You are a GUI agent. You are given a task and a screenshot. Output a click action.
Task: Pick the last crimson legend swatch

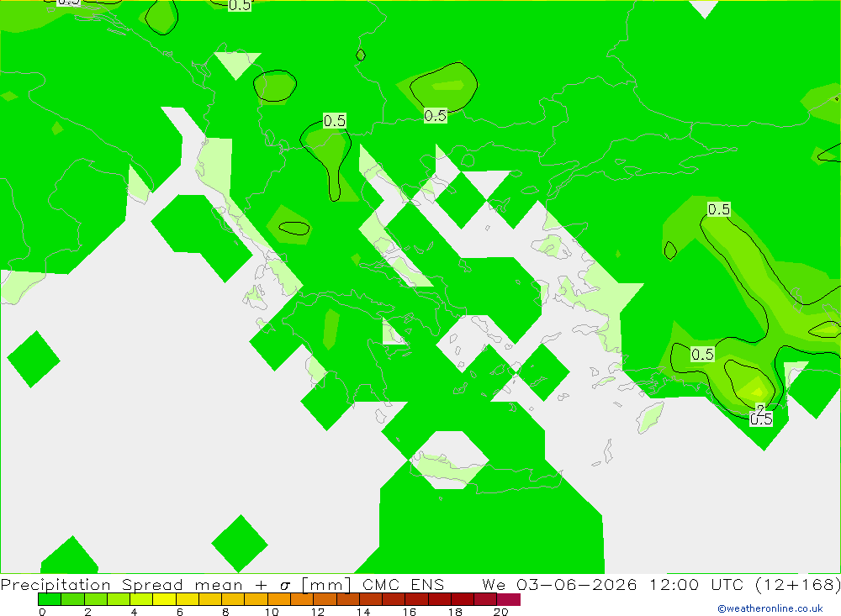pyautogui.click(x=509, y=599)
